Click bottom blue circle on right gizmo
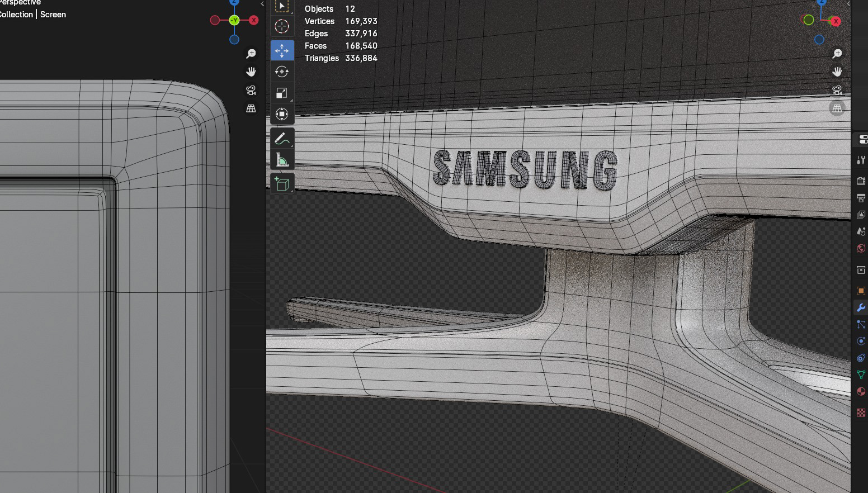This screenshot has height=493, width=868. tap(819, 40)
